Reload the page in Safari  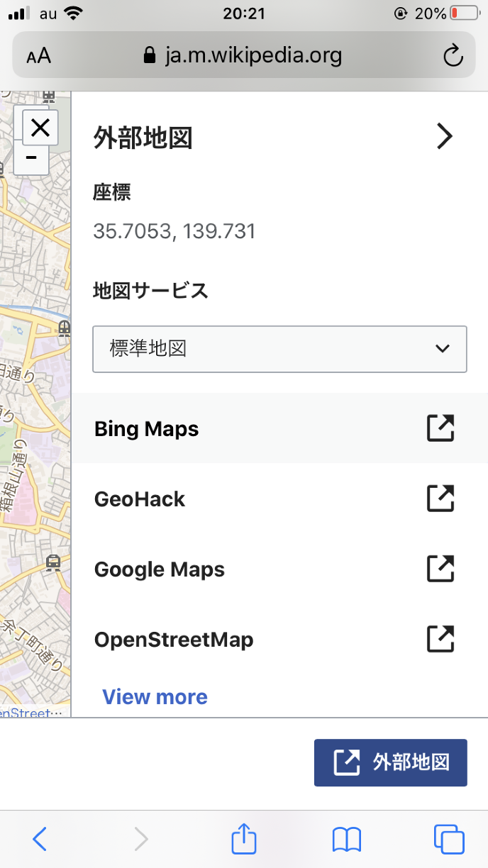pos(453,55)
